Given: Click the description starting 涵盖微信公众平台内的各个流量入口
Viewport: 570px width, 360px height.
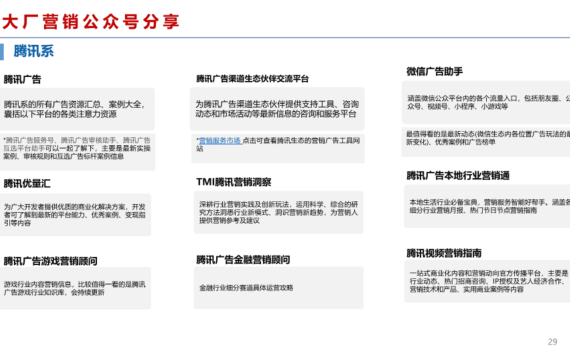Looking at the screenshot, I should click(486, 102).
